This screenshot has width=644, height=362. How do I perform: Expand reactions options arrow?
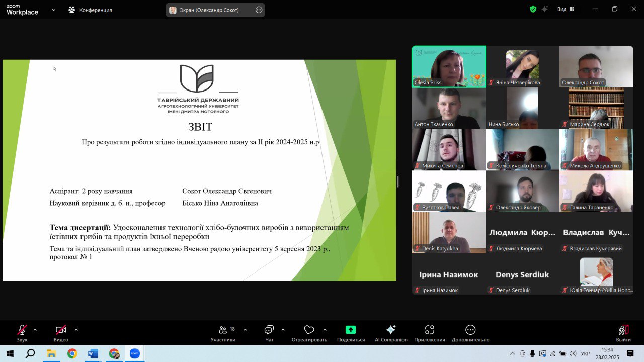pos(325,330)
